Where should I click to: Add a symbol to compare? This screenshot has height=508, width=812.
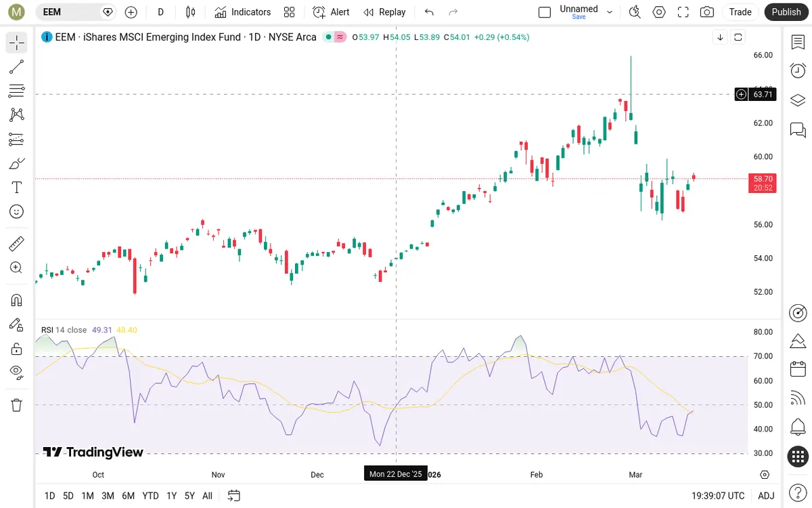[131, 12]
